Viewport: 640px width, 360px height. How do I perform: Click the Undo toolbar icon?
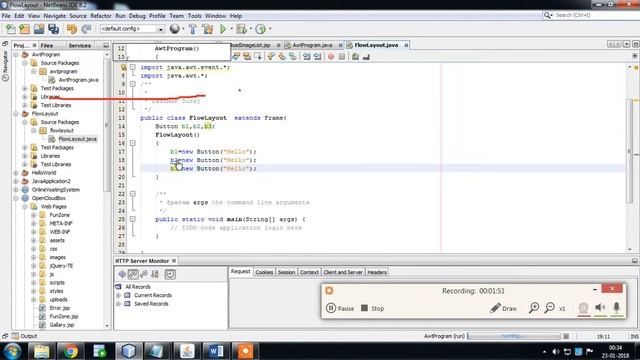point(72,29)
